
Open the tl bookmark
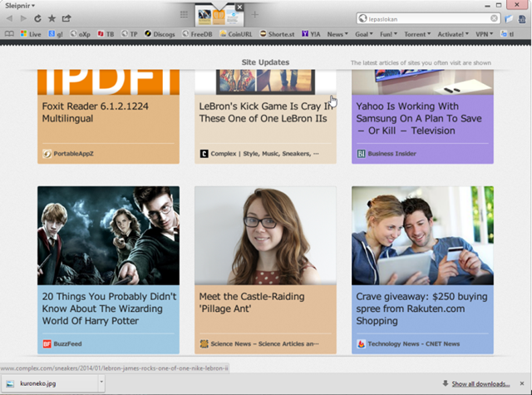tap(507, 34)
